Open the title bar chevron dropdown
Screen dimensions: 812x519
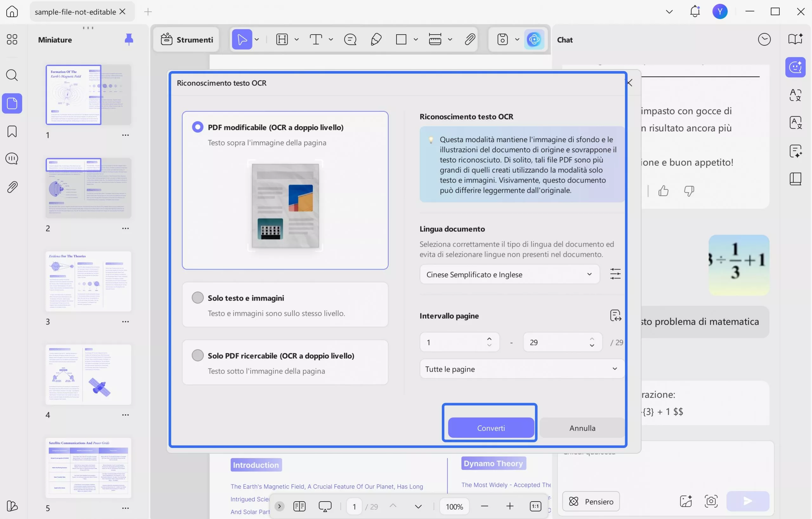pyautogui.click(x=669, y=11)
